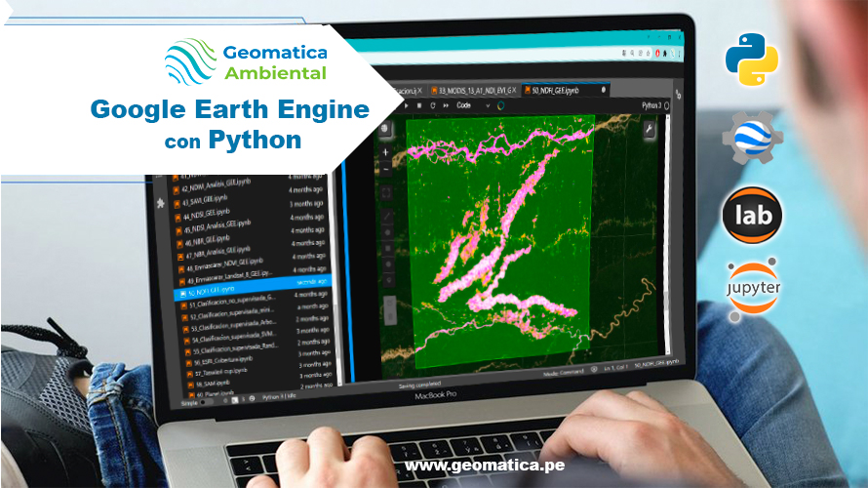868x488 pixels.
Task: Toggle map fullscreen view
Action: pos(386,192)
